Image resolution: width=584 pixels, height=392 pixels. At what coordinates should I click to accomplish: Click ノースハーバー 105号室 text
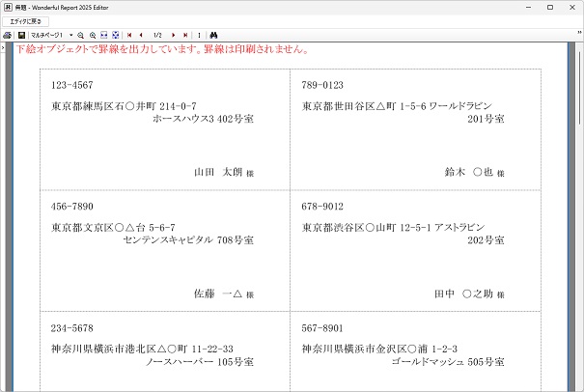click(200, 362)
